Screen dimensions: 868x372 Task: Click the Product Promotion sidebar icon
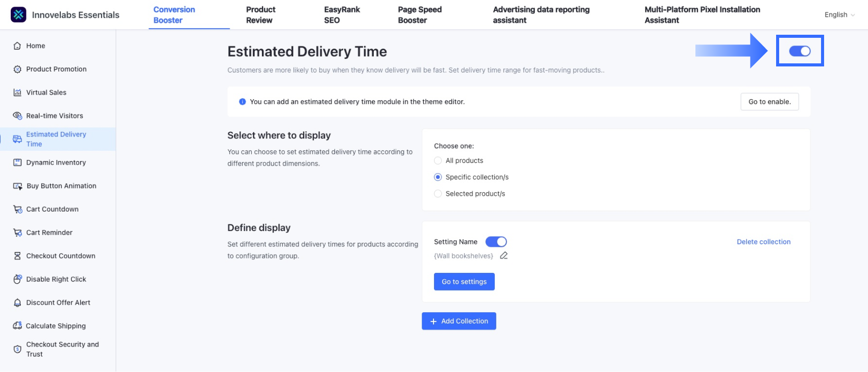point(17,69)
